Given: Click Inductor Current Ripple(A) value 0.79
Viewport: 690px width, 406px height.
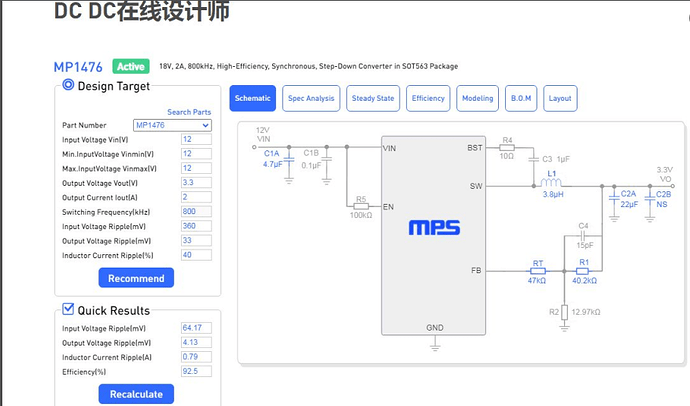Looking at the screenshot, I should [196, 357].
